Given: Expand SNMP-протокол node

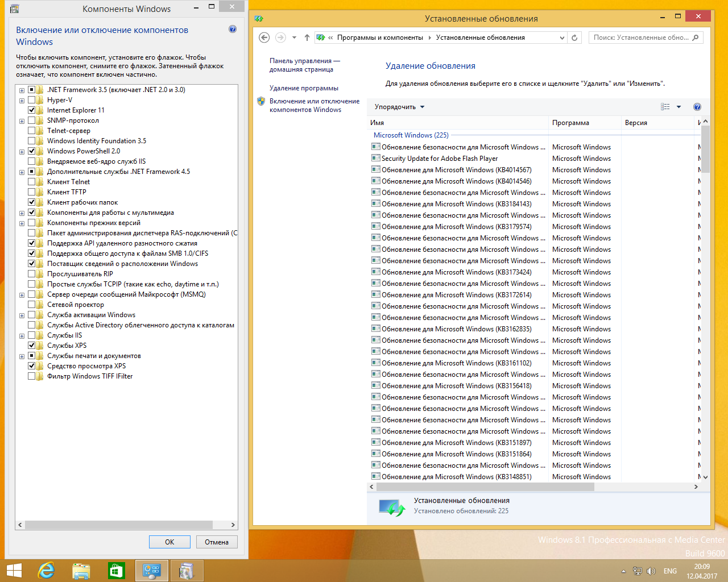Looking at the screenshot, I should (22, 120).
